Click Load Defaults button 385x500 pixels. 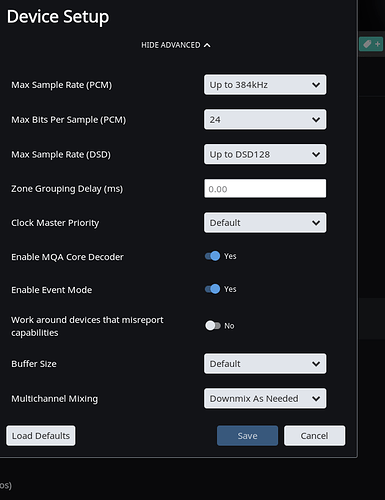pyautogui.click(x=41, y=436)
